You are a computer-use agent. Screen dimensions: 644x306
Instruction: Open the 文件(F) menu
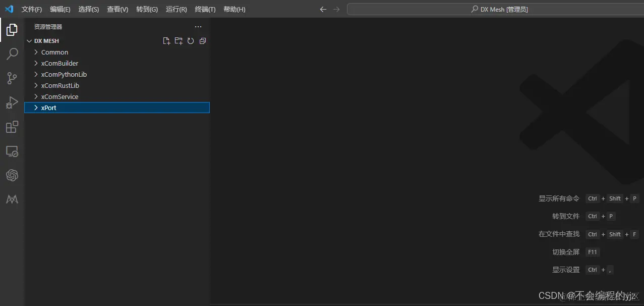point(32,10)
